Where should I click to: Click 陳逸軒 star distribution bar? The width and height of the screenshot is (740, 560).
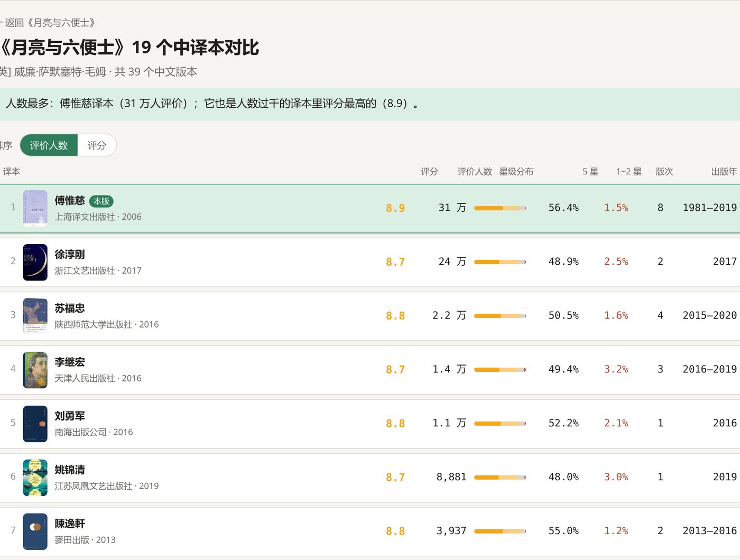point(500,531)
